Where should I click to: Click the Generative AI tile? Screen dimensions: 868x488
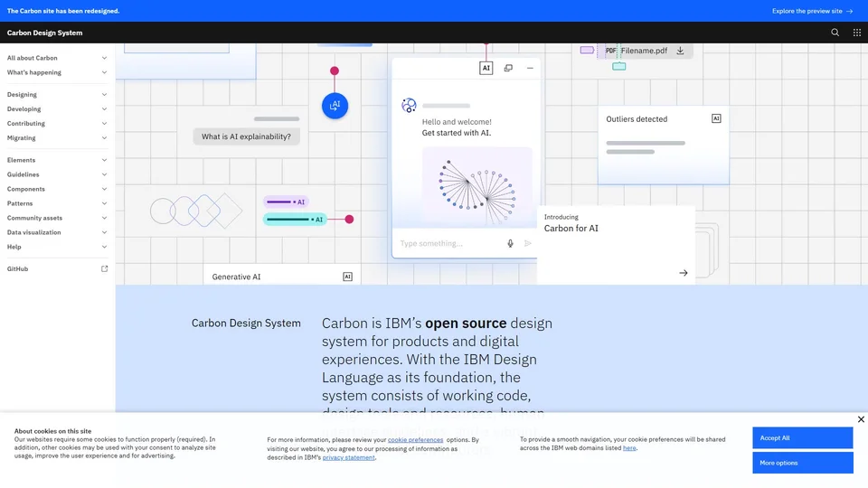click(282, 275)
